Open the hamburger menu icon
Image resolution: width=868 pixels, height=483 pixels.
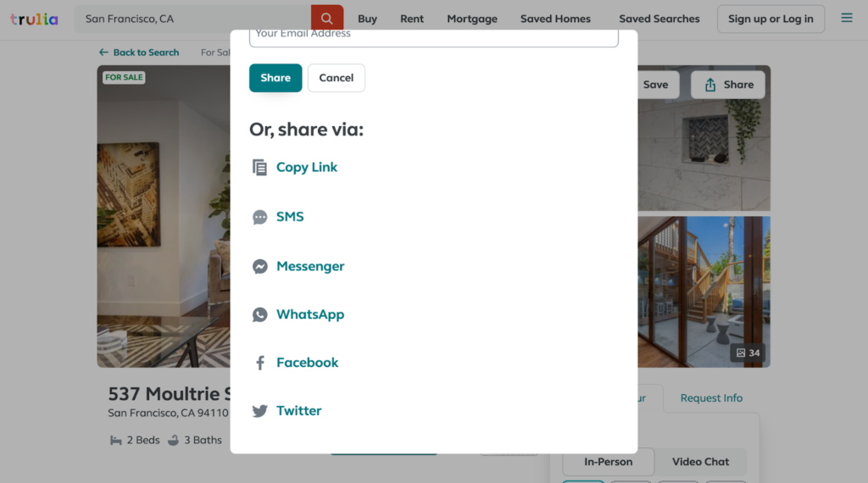pyautogui.click(x=847, y=18)
